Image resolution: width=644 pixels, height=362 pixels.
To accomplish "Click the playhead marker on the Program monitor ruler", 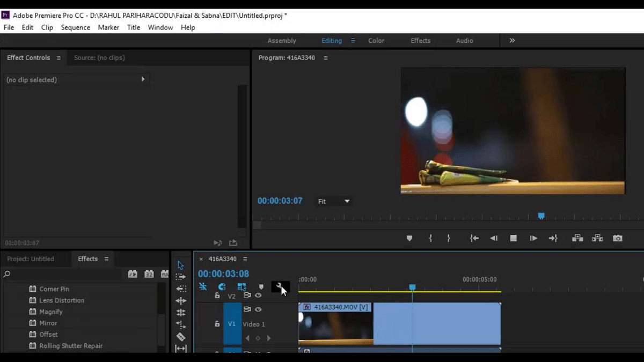I will pos(541,215).
